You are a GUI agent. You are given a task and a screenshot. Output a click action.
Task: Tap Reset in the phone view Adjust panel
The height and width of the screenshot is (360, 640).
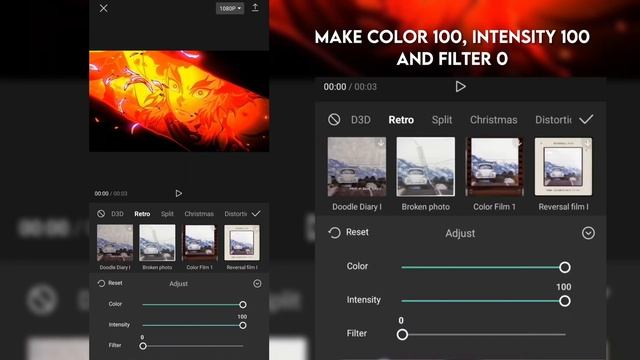[110, 283]
